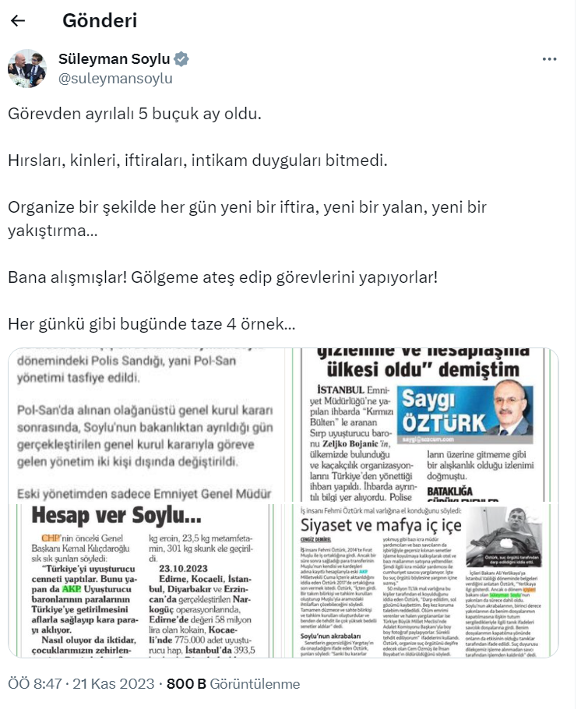Image resolution: width=588 pixels, height=709 pixels.
Task: Click the blue verified badge
Action: click(x=181, y=58)
